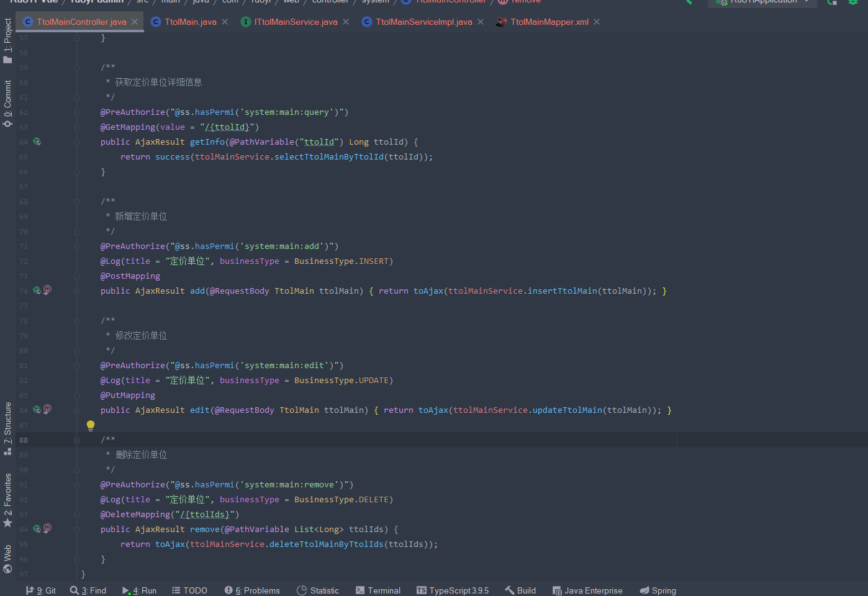This screenshot has height=596, width=868.
Task: Click BusinessType.INSERT in the code
Action: (341, 261)
